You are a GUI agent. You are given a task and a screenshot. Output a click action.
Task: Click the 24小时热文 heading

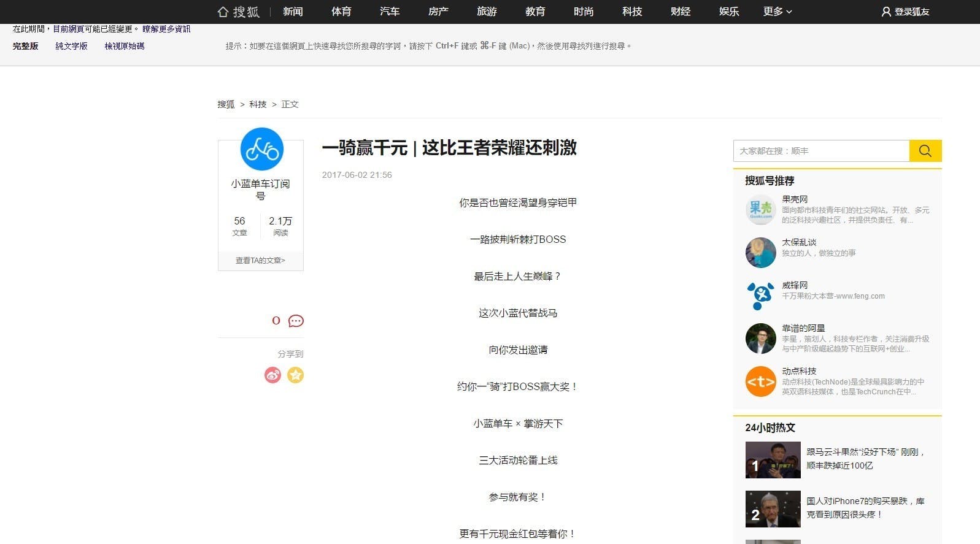[x=770, y=427]
